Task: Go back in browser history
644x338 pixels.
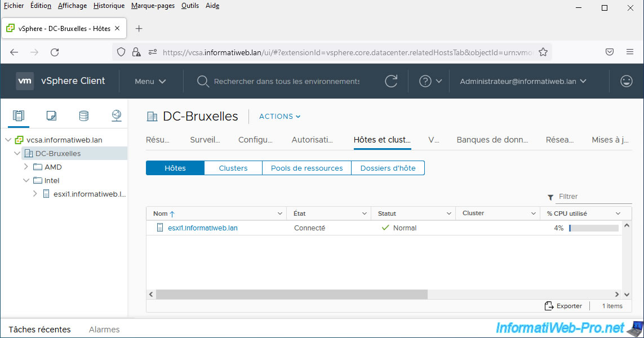Action: pyautogui.click(x=15, y=52)
